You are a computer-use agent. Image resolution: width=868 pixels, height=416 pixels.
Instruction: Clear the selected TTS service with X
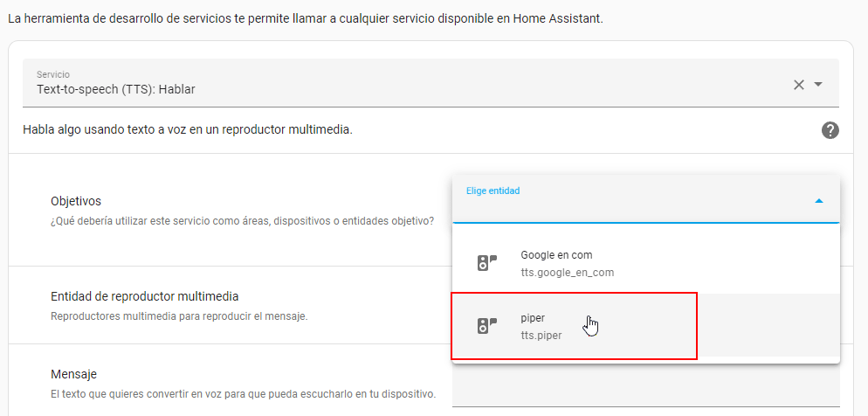coord(798,85)
